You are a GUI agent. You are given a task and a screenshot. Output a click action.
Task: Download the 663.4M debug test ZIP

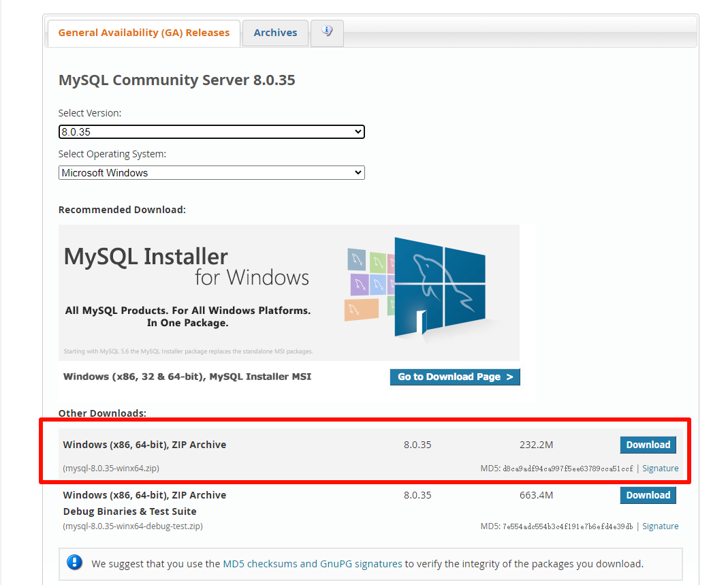point(648,495)
